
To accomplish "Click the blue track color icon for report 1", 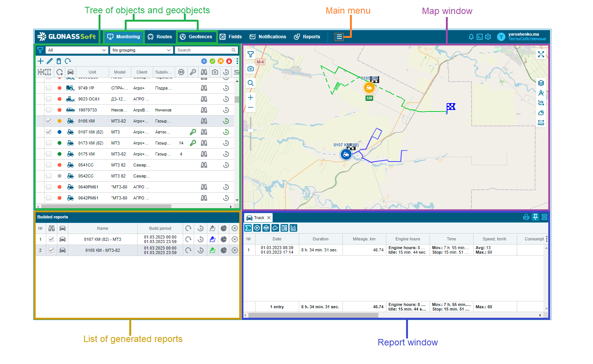I will pyautogui.click(x=213, y=239).
